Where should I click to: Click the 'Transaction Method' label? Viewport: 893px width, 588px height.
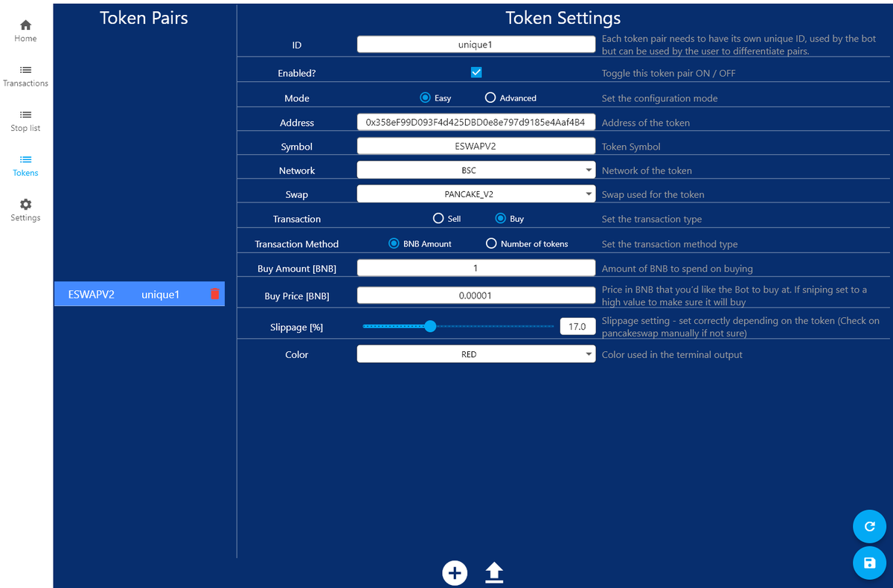pyautogui.click(x=297, y=244)
